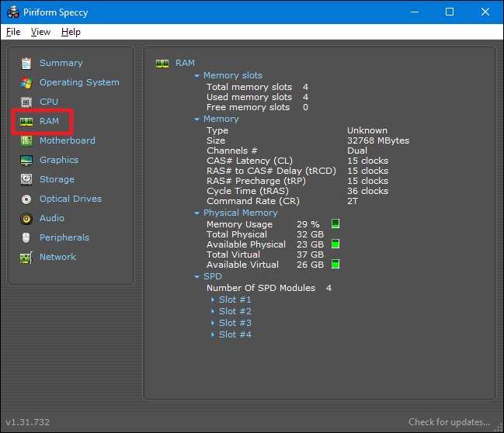Viewport: 504px width, 433px height.
Task: Open the Motherboard section icon
Action: point(26,140)
